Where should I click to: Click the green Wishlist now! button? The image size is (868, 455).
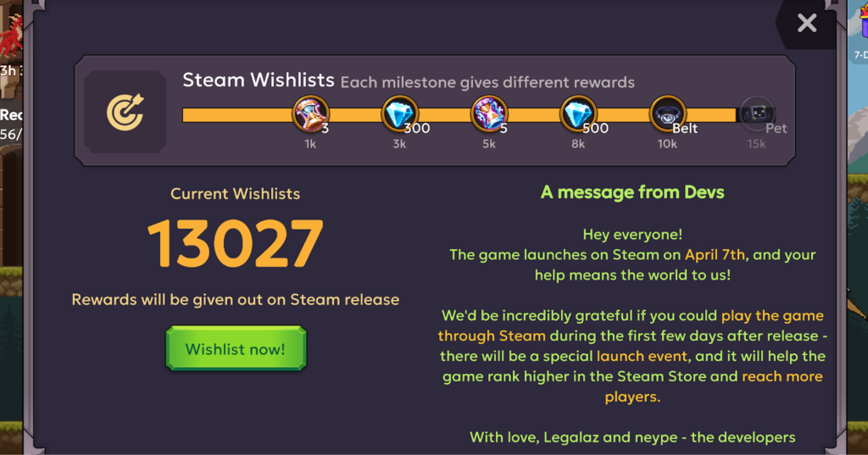pyautogui.click(x=236, y=349)
